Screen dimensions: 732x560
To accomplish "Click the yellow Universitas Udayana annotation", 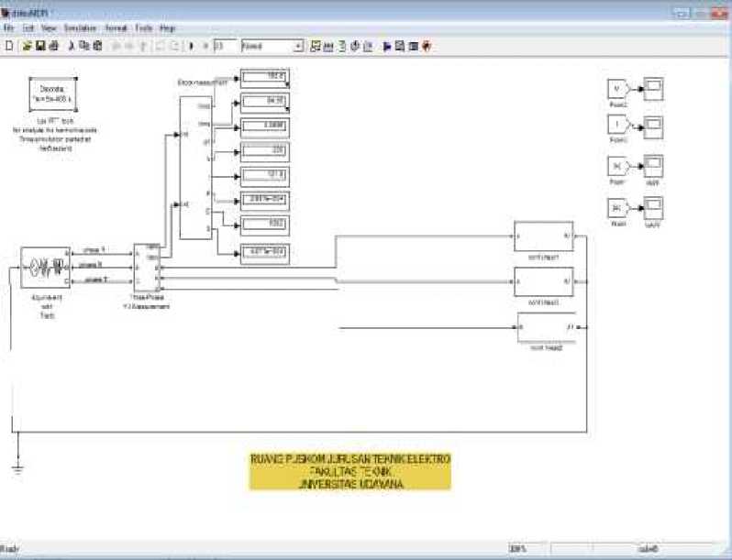I will [x=350, y=471].
